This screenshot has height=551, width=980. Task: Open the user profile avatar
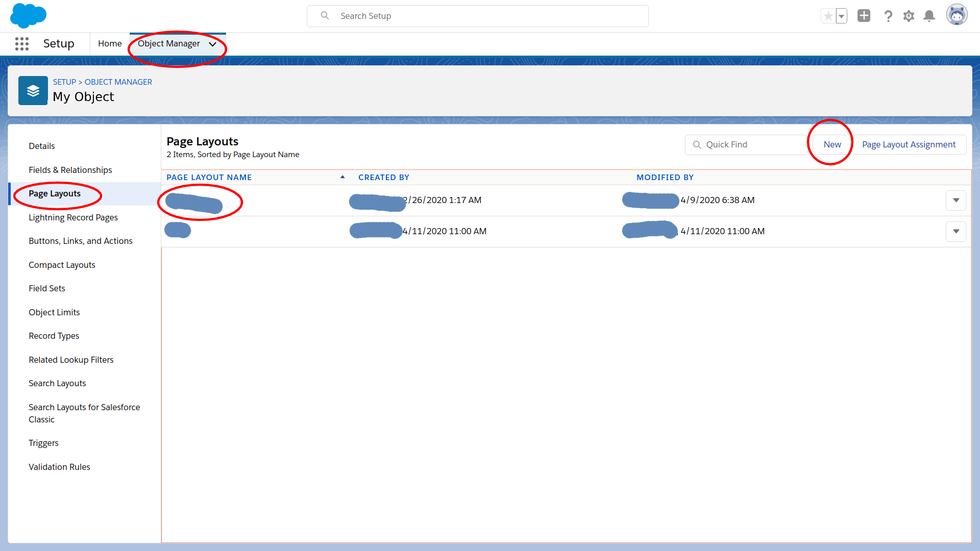(x=957, y=15)
